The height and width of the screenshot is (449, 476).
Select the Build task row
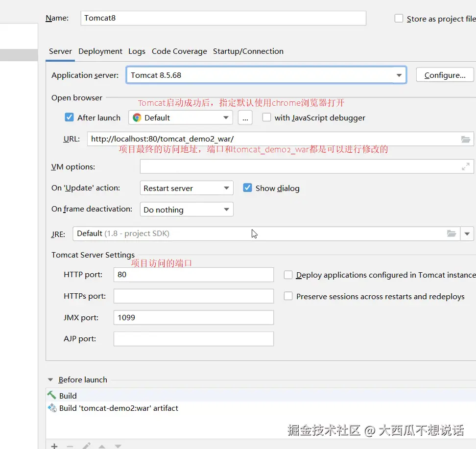[261, 396]
